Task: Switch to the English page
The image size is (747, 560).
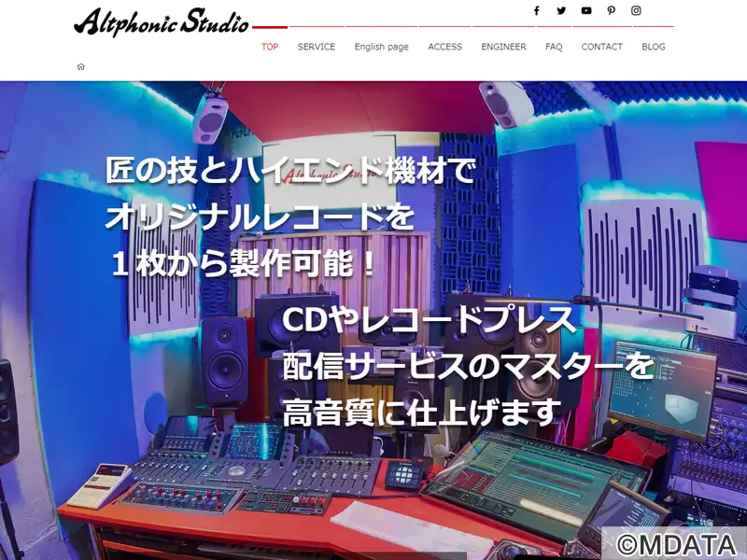Action: (382, 47)
